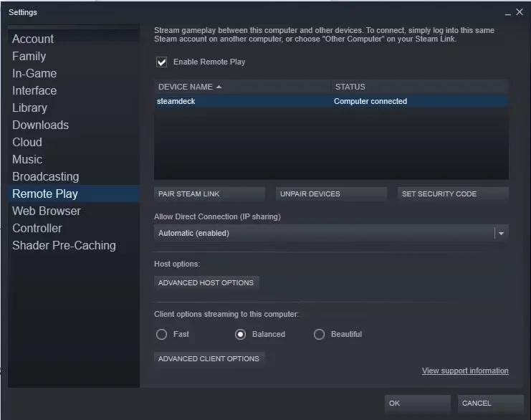
Task: Go to Shader Pre-Caching settings
Action: [64, 245]
